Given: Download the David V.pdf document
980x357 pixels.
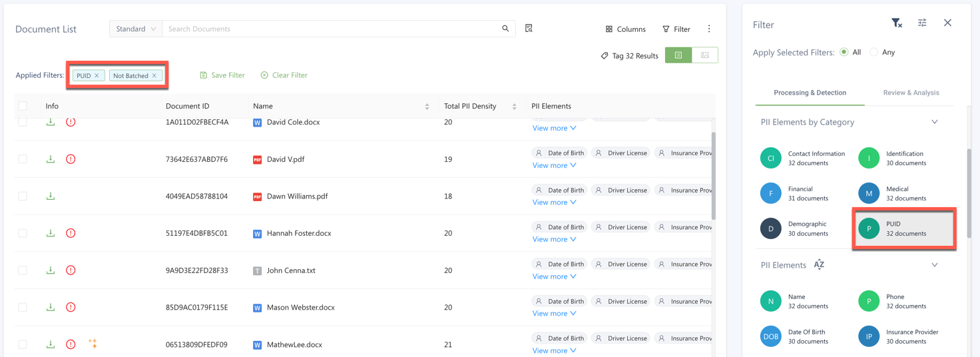Looking at the screenshot, I should (51, 159).
